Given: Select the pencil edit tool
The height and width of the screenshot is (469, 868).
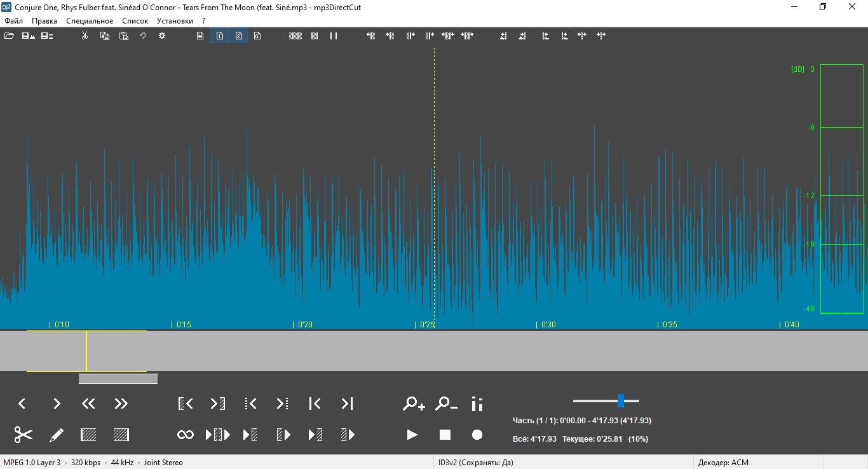Looking at the screenshot, I should pyautogui.click(x=57, y=435).
